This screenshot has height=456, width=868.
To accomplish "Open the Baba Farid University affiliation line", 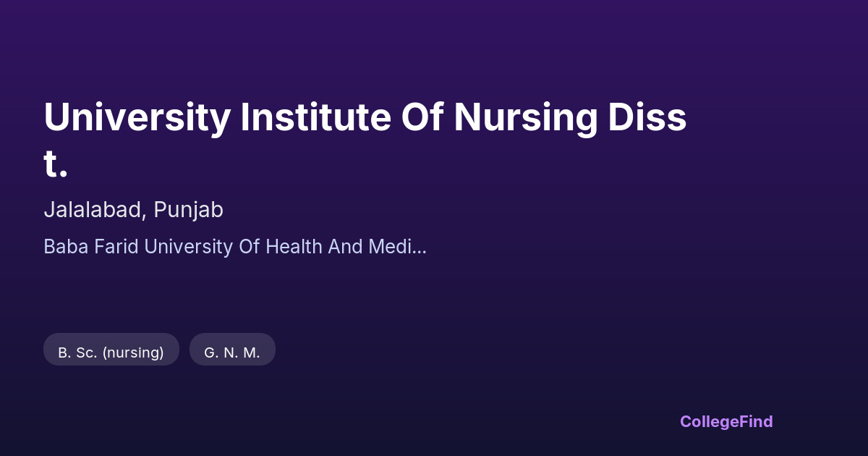I will click(234, 247).
